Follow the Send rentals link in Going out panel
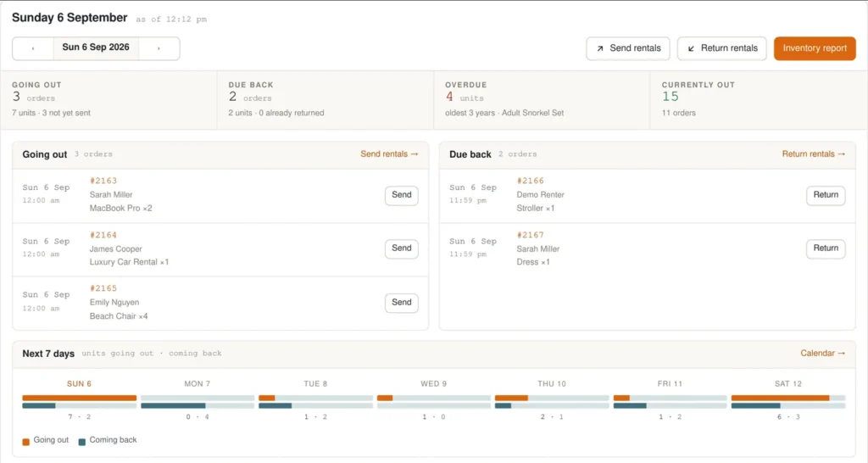 tap(389, 154)
